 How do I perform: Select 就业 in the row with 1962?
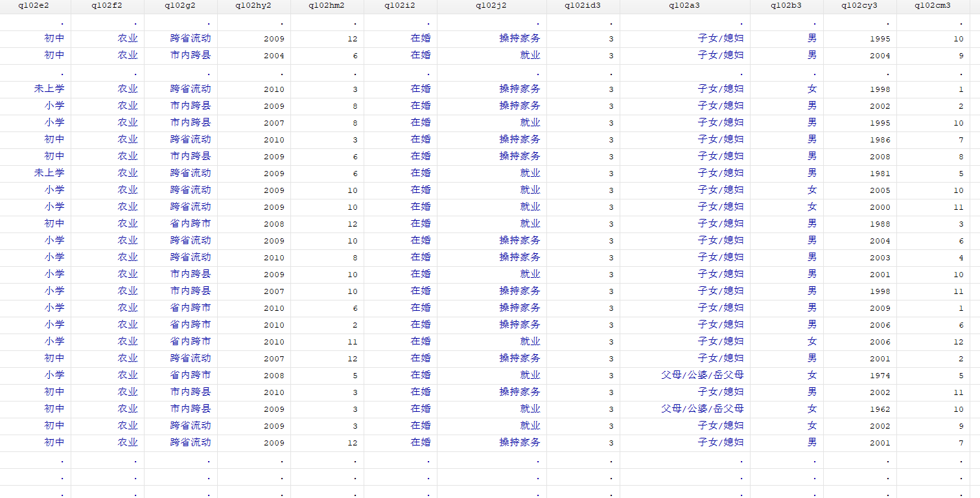[530, 409]
